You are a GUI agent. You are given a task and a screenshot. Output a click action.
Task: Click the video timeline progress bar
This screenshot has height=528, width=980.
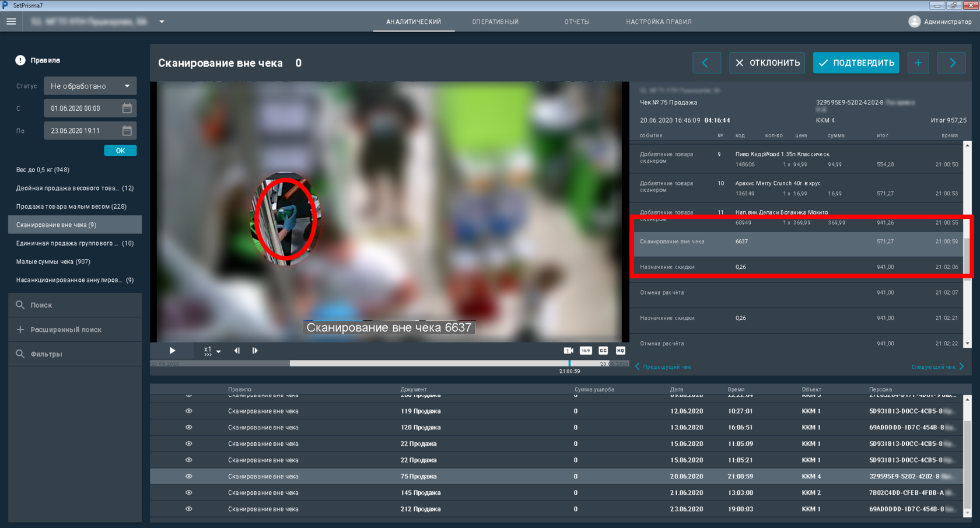point(390,363)
